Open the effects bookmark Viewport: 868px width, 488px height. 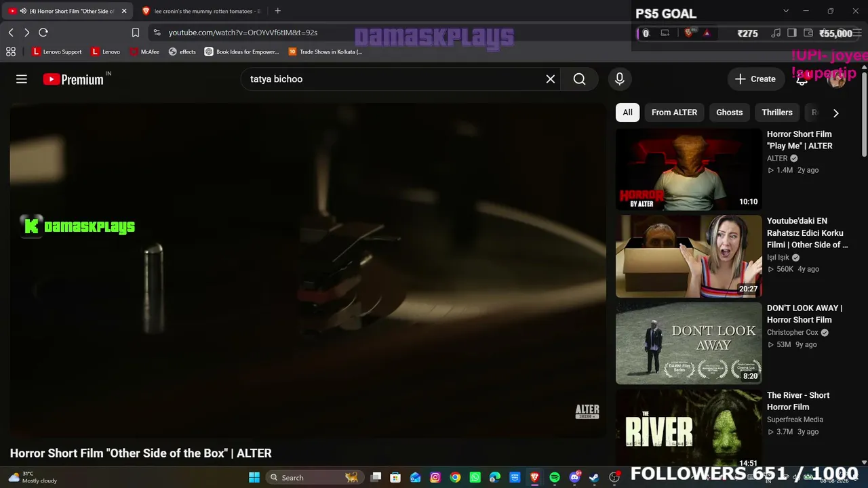click(x=182, y=52)
